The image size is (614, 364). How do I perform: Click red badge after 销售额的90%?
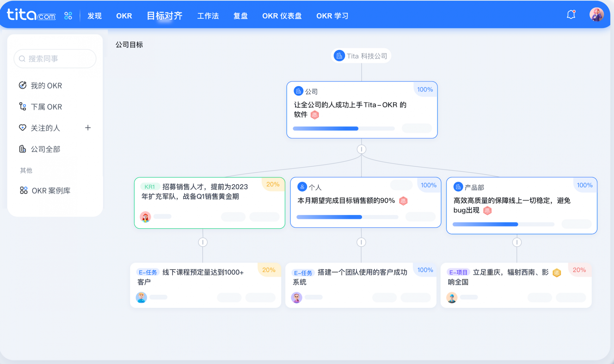point(404,201)
